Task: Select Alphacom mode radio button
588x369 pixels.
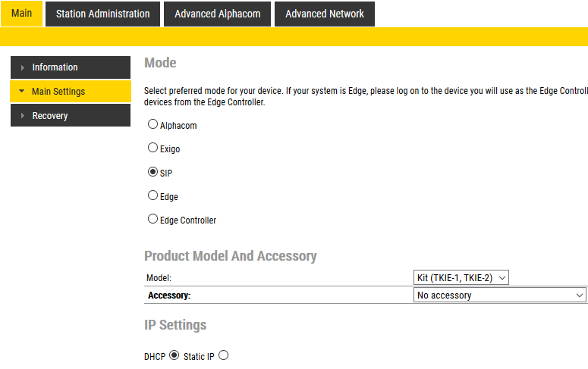Action: click(x=153, y=124)
